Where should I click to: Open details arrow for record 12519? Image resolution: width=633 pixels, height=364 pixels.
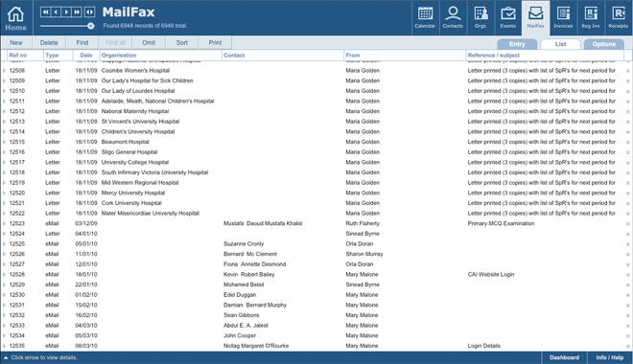(4, 183)
